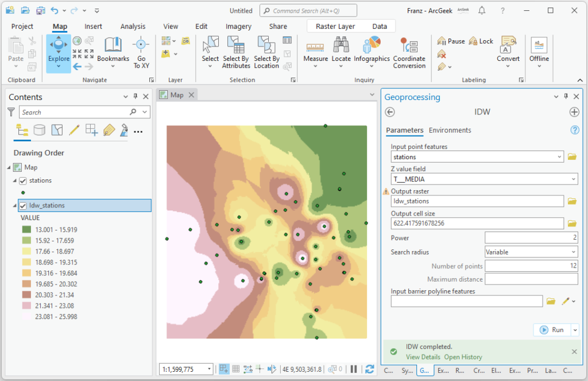Open the Environments tab
588x381 pixels.
tap(450, 130)
